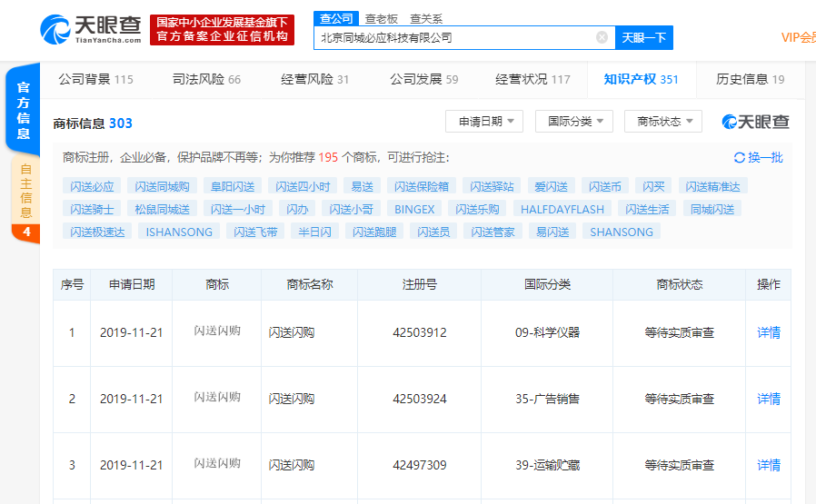Click the 闪送闪购 trademark image in row 1

coord(217,331)
